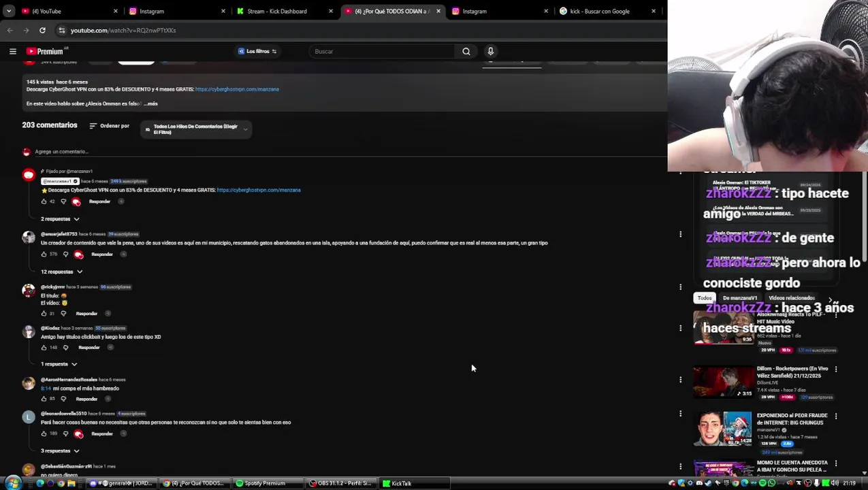
Task: Select the Todos chip in sidebar
Action: coord(705,298)
